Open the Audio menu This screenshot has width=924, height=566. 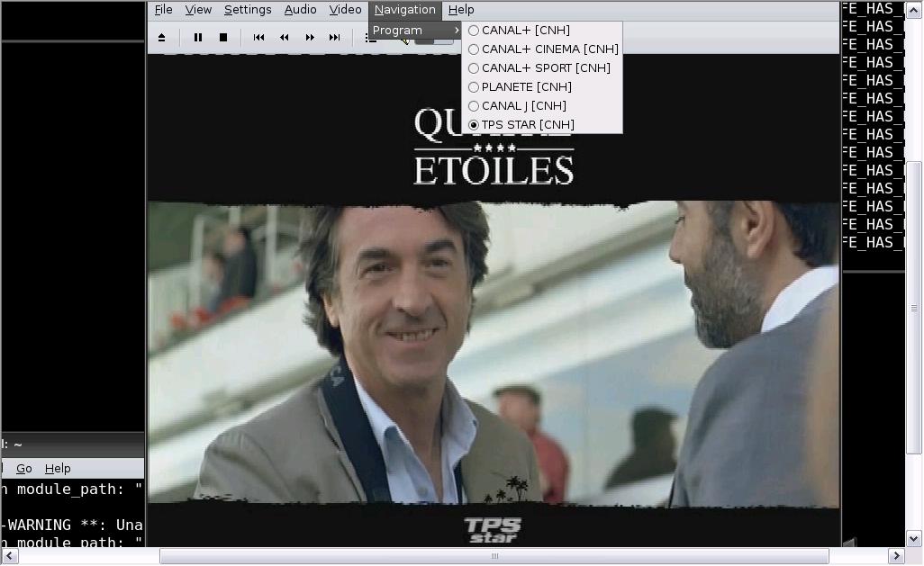pyautogui.click(x=300, y=9)
